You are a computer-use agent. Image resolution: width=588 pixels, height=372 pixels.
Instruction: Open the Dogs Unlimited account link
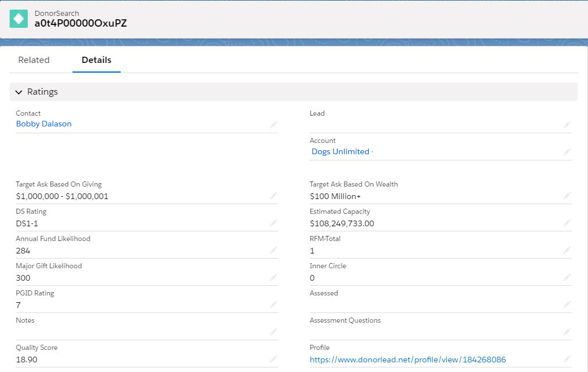(340, 151)
